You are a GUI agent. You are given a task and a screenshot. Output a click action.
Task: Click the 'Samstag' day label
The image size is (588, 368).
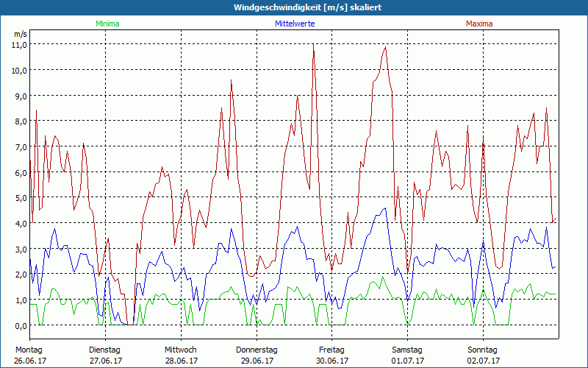click(407, 350)
